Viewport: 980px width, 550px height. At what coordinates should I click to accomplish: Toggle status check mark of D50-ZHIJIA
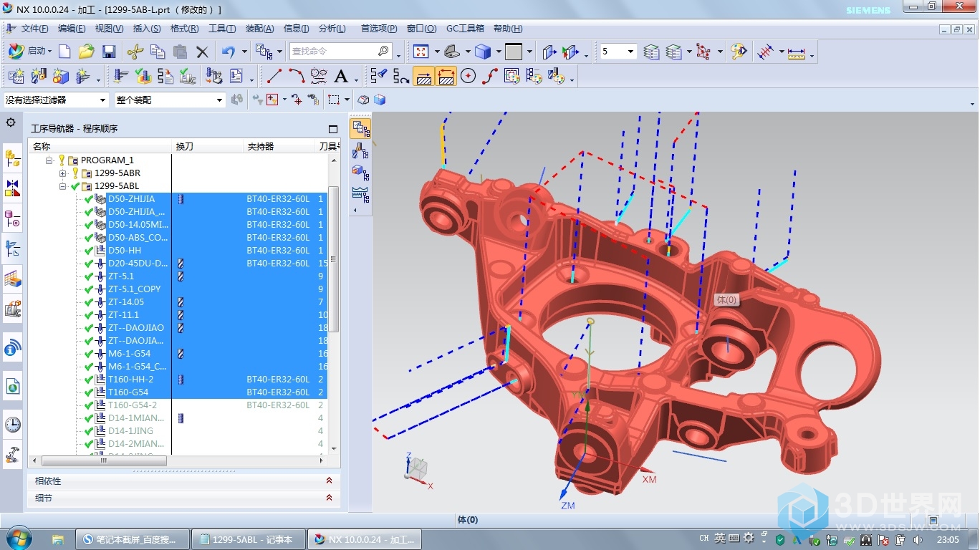89,199
